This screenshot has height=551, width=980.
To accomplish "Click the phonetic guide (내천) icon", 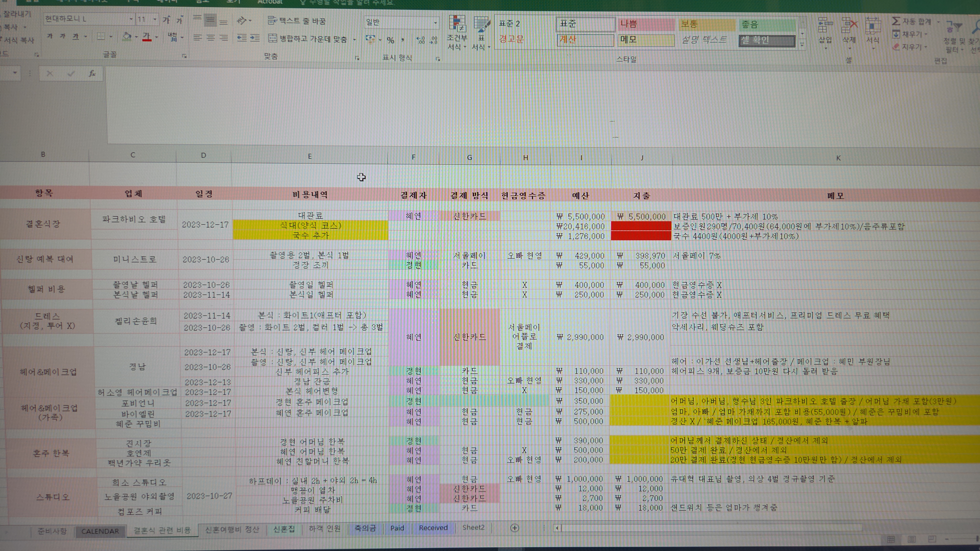I will [173, 37].
